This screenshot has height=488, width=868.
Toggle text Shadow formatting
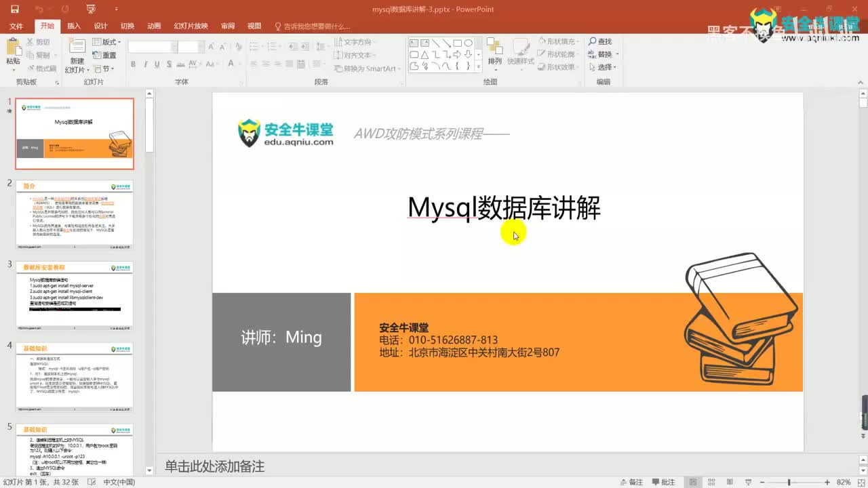pyautogui.click(x=169, y=65)
